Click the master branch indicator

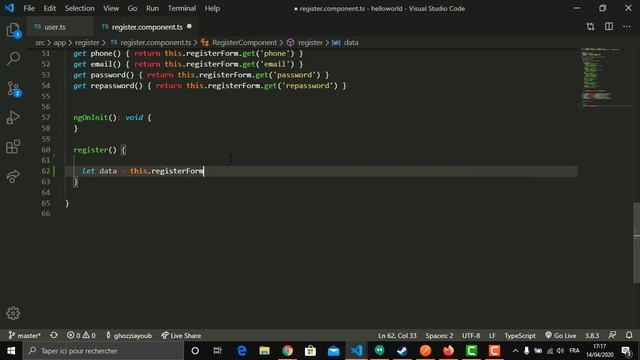[24, 336]
